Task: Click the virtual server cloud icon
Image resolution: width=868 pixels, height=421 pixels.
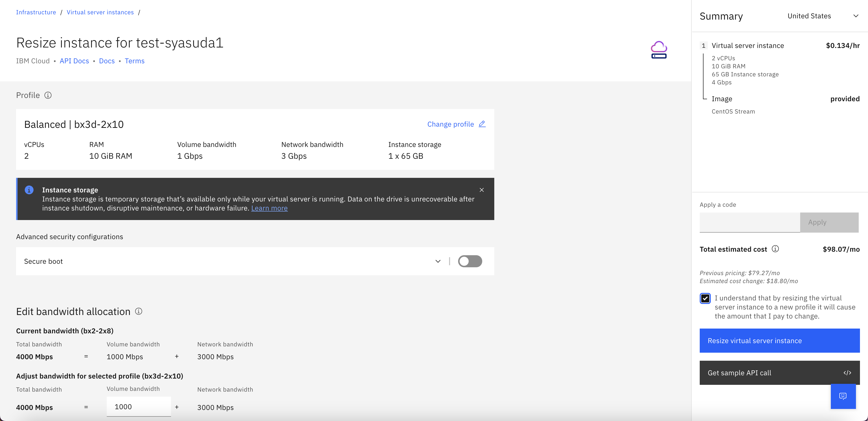Action: pyautogui.click(x=659, y=50)
